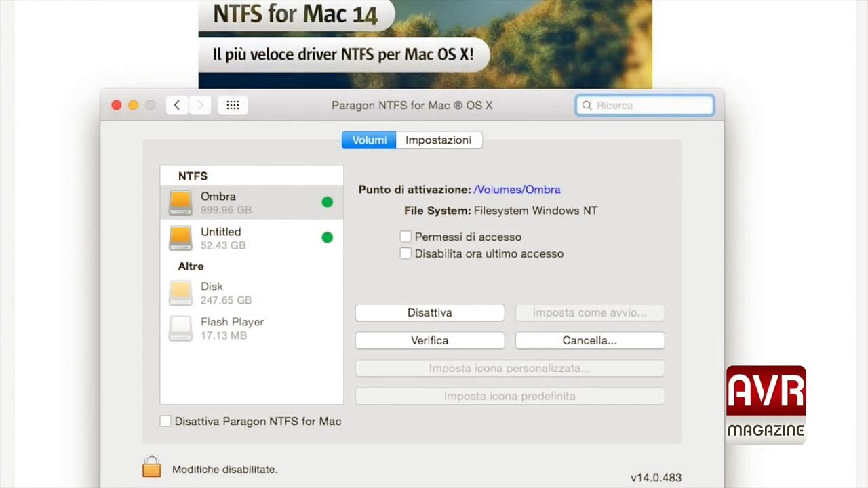Click the search magnifier icon
This screenshot has height=488, width=868.
tap(587, 106)
